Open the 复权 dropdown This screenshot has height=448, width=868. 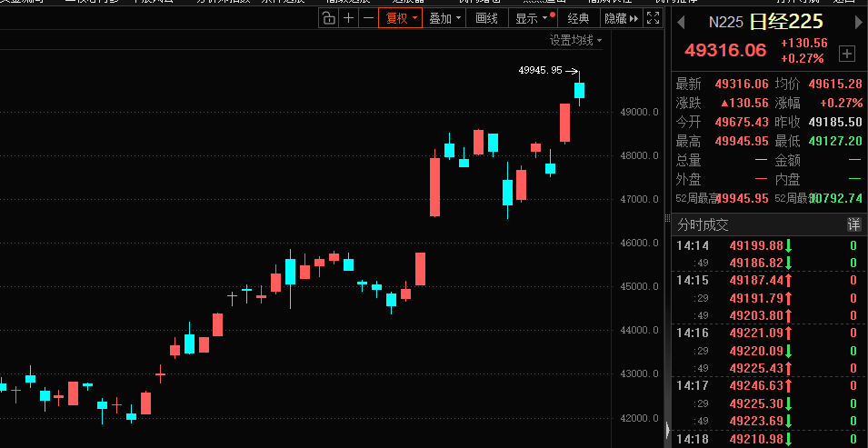[401, 18]
